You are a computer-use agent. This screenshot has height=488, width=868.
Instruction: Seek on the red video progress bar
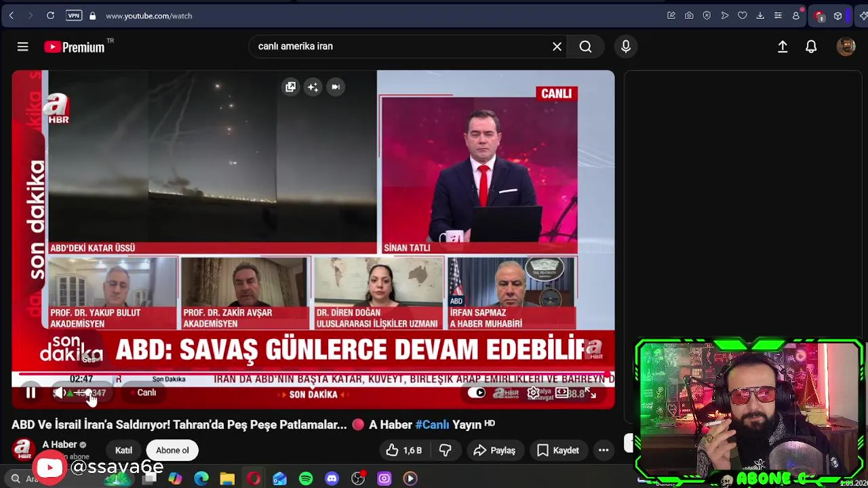313,373
